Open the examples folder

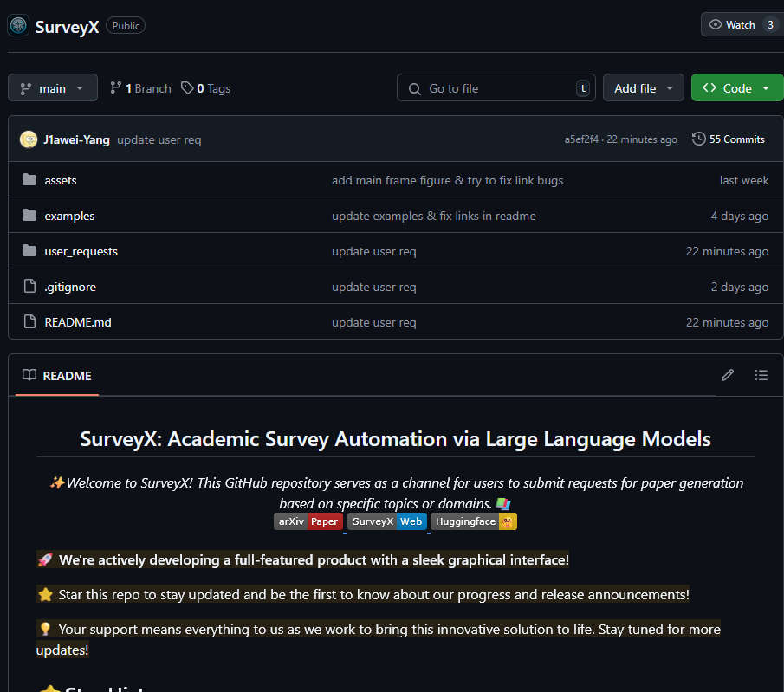(69, 216)
